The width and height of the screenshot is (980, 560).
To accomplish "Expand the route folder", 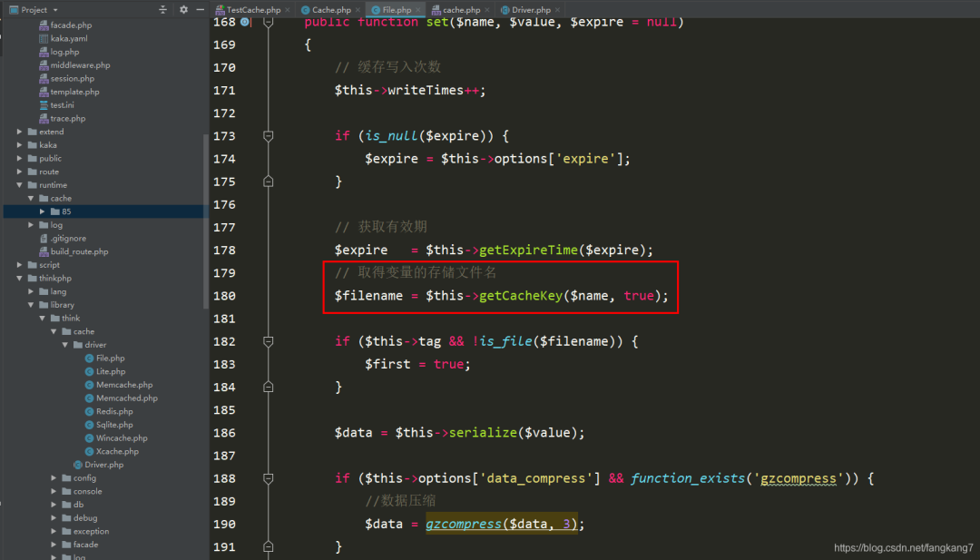I will tap(19, 172).
